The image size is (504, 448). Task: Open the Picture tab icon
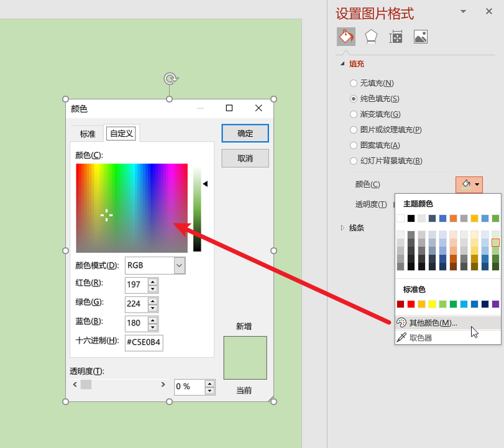(x=421, y=37)
